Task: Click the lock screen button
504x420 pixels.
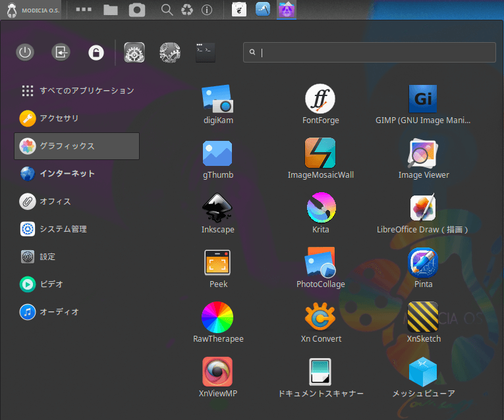Action: 96,53
